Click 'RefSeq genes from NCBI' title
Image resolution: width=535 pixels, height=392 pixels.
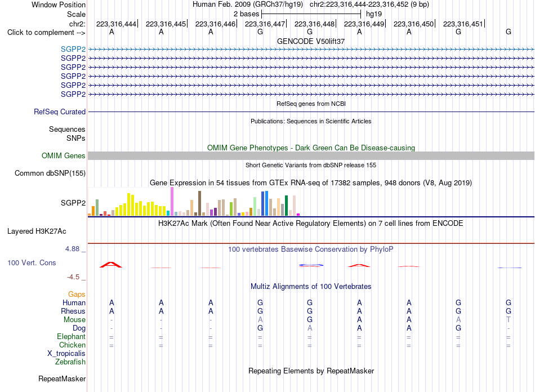click(x=311, y=104)
